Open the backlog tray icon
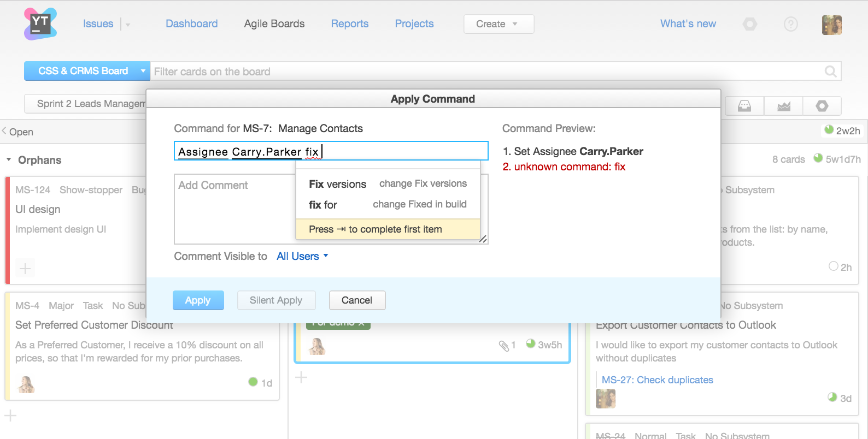Screen dimensions: 868x439 tap(744, 106)
